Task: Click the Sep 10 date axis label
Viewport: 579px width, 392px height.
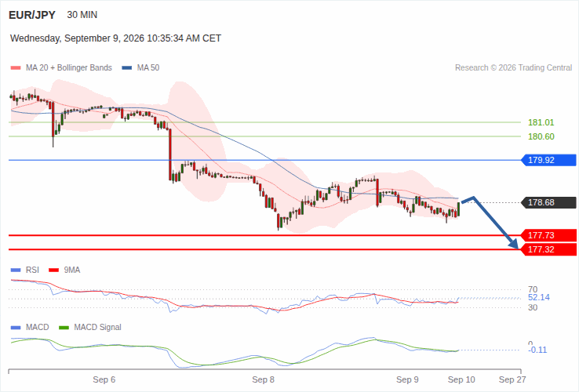Action: coord(461,379)
